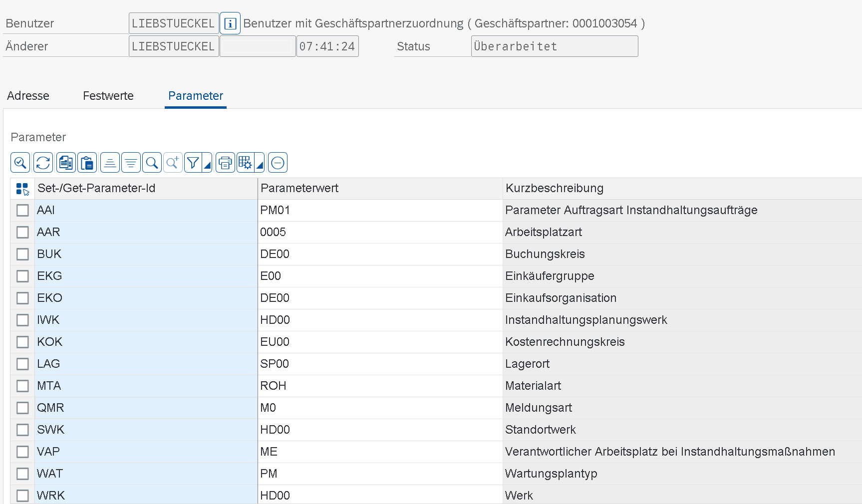
Task: Click the Change layout grid-gear icon
Action: coord(246,163)
